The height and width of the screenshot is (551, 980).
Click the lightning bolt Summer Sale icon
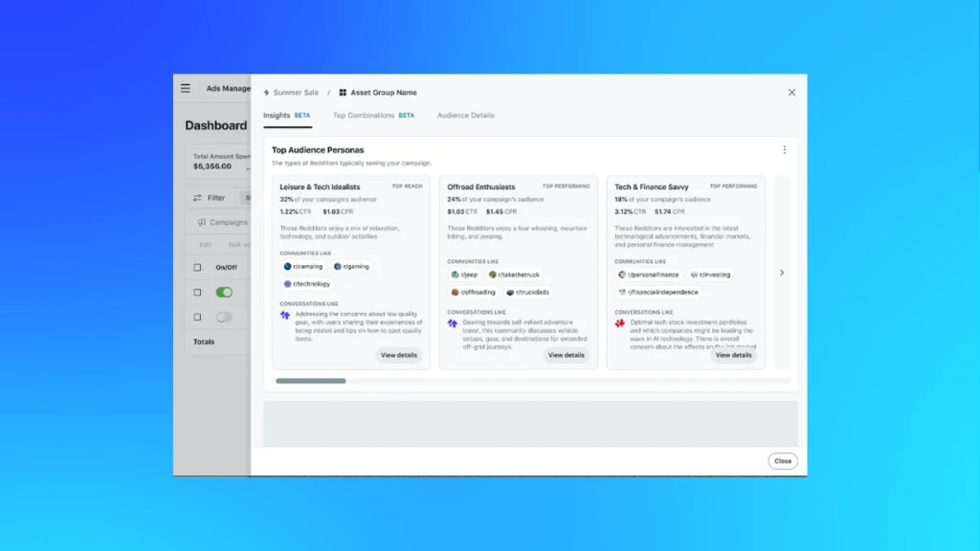[266, 93]
